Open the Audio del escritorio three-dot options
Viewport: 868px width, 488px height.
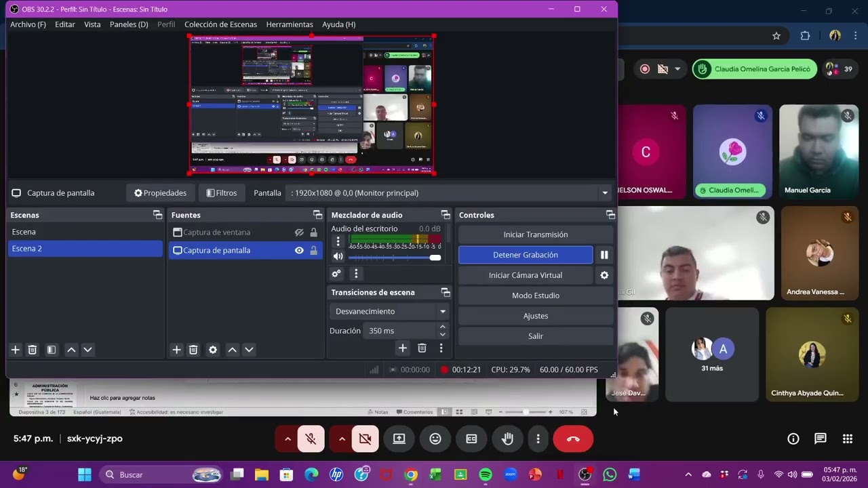tap(338, 241)
